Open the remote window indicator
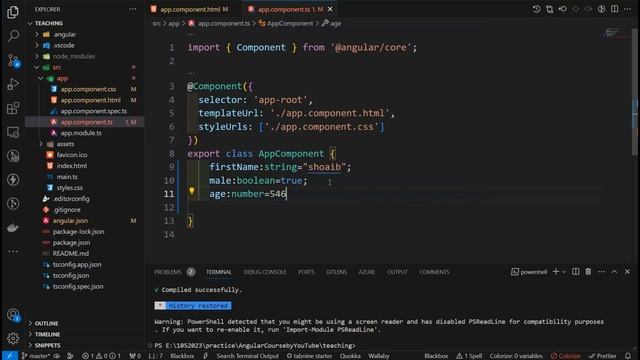Image resolution: width=640 pixels, height=360 pixels. [x=9, y=356]
